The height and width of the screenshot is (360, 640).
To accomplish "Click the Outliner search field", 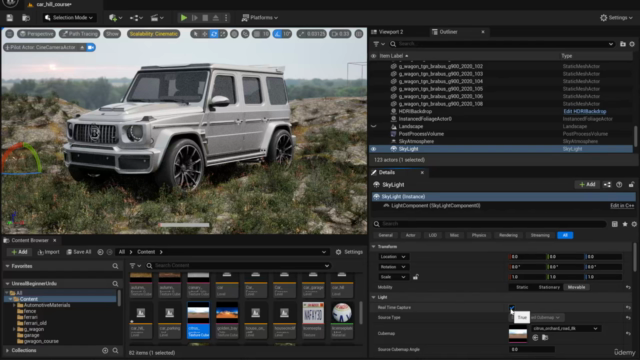I will tap(502, 44).
